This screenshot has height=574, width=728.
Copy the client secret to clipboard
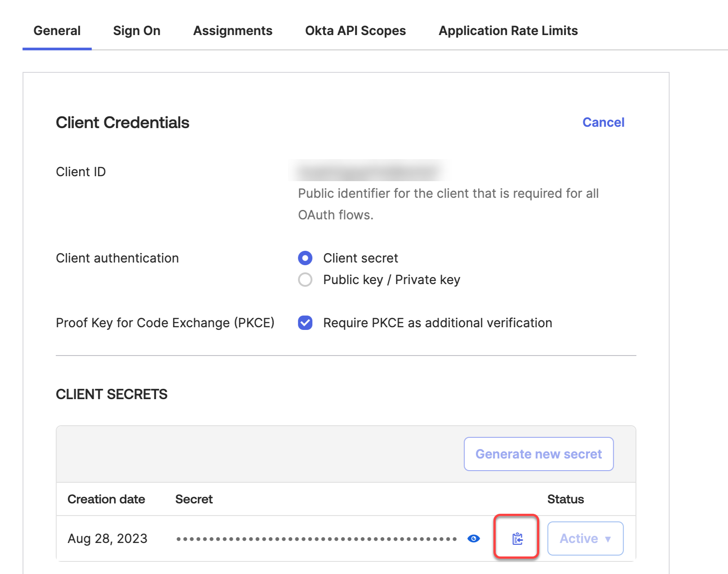click(517, 538)
